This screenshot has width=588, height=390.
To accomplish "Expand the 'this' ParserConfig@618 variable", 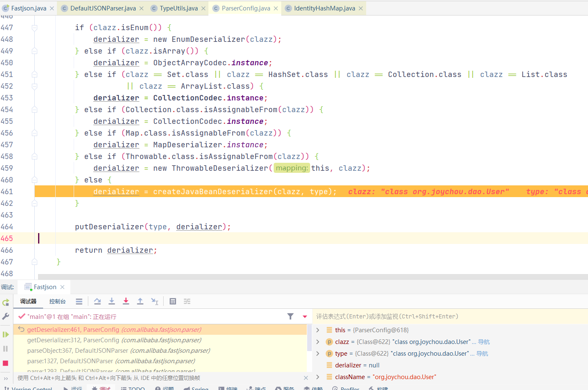I will [x=318, y=330].
